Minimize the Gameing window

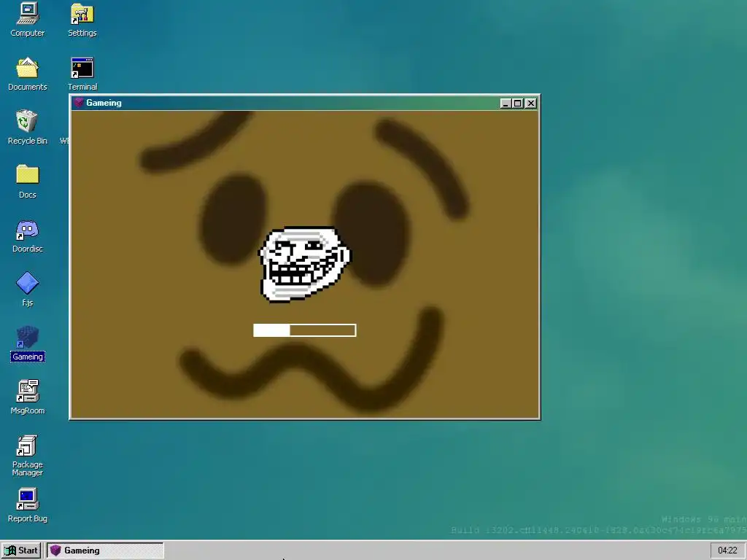[506, 104]
